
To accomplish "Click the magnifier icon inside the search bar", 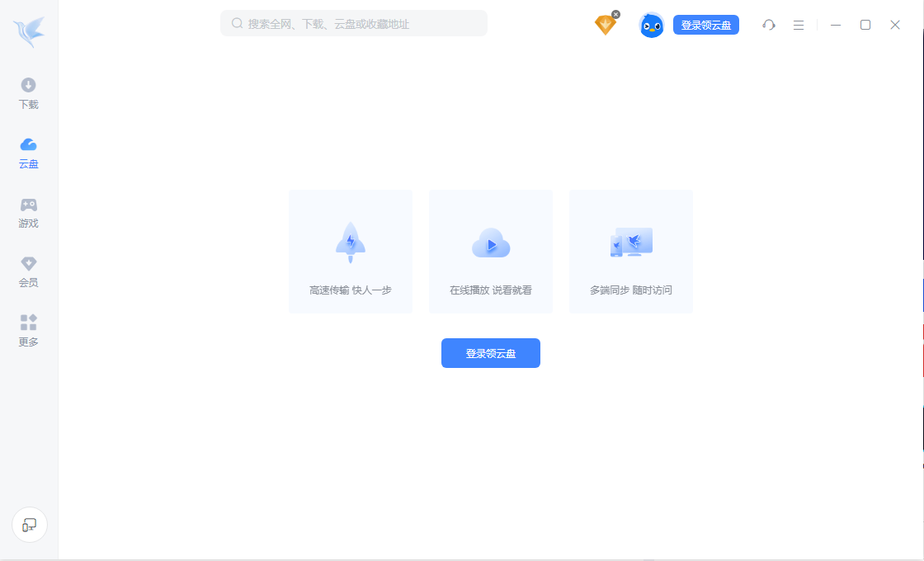I will pyautogui.click(x=235, y=23).
